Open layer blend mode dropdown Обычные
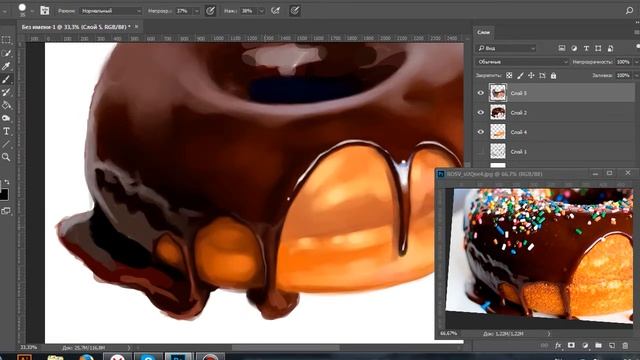Screen dimensions: 640x360 [522, 62]
